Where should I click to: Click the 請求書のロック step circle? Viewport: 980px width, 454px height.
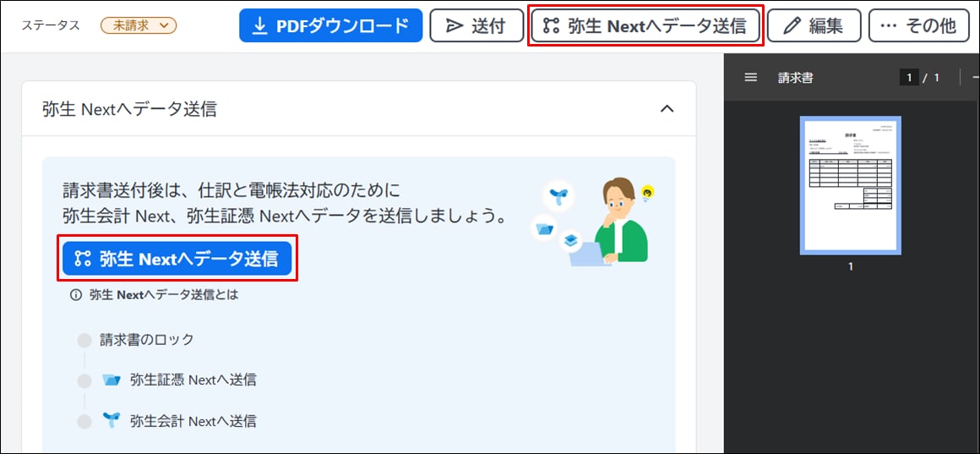[84, 340]
